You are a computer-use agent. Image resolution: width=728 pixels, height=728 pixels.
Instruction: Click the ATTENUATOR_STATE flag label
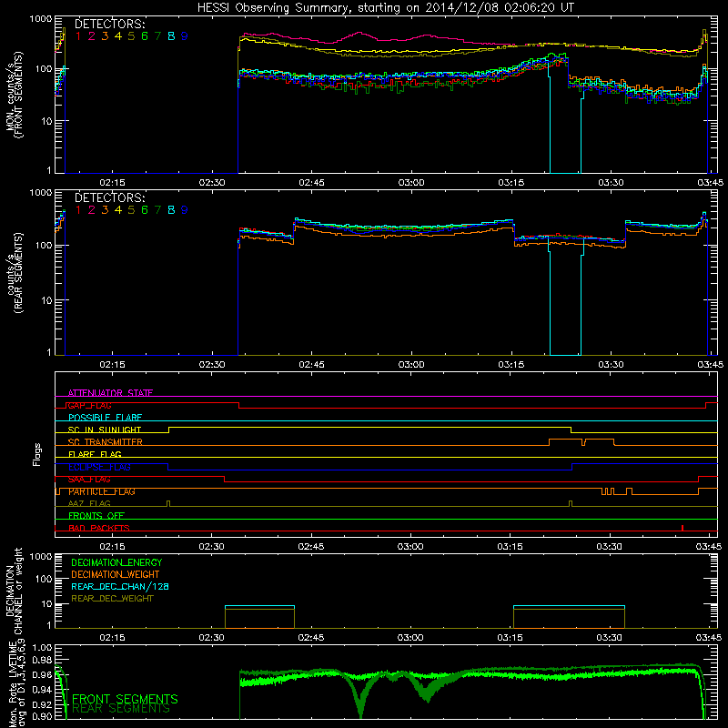[110, 393]
